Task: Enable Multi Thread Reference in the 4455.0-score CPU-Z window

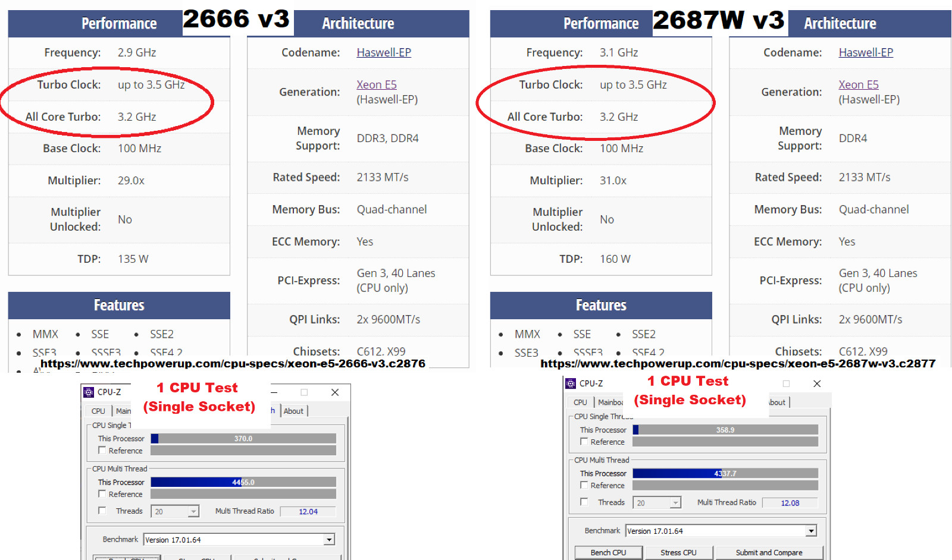Action: [x=102, y=494]
